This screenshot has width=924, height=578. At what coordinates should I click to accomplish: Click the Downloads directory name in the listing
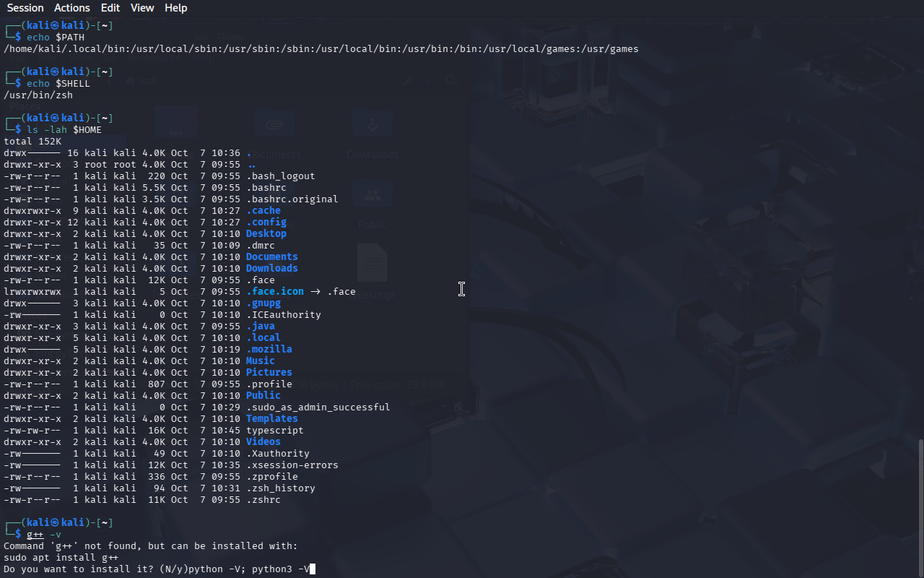point(271,269)
